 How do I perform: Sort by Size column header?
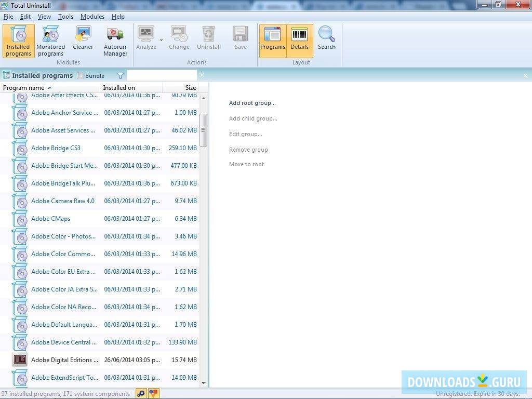click(180, 87)
